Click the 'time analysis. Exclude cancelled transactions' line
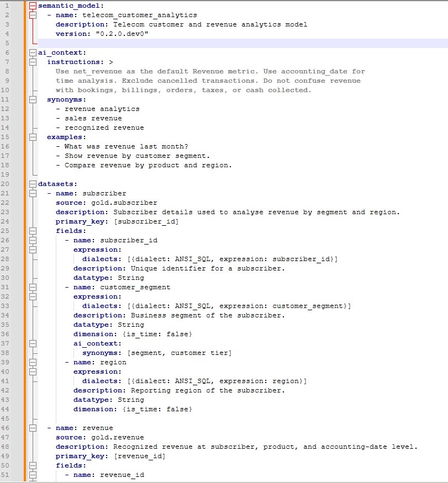Viewport: 448px width, 483px height. click(x=208, y=81)
